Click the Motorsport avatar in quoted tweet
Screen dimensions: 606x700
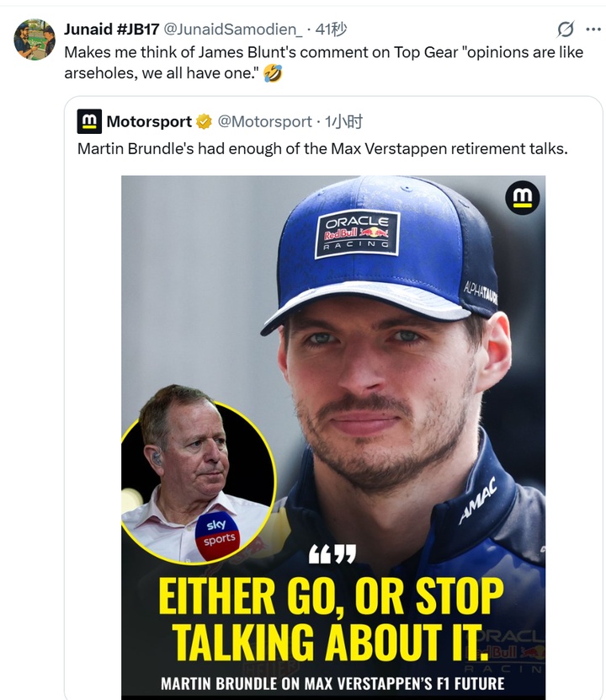89,122
